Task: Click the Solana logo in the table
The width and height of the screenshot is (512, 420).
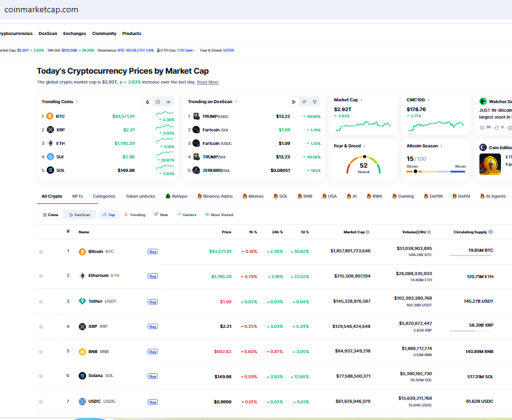Action: (x=82, y=376)
